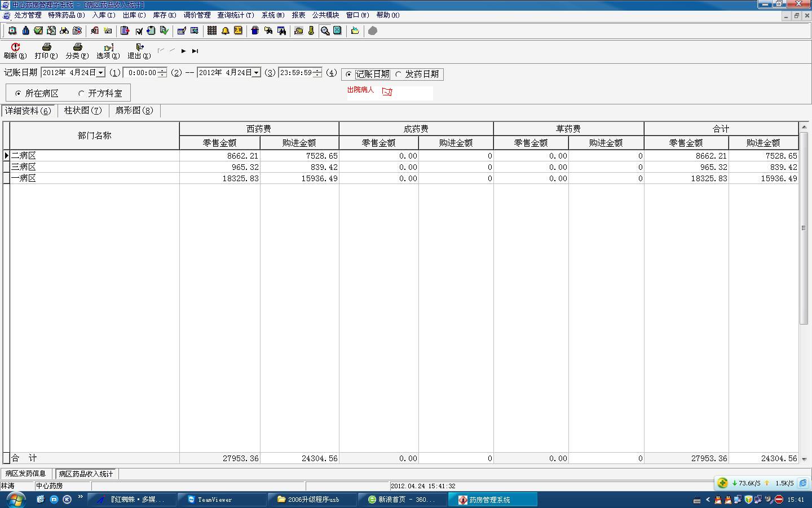
Task: Click the 分类 printer button
Action: click(77, 51)
